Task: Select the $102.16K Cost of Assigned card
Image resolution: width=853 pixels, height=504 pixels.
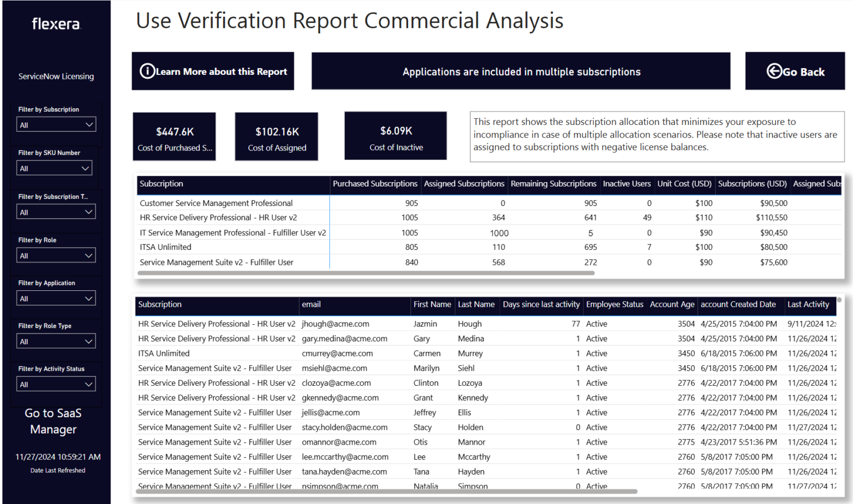Action: (276, 136)
